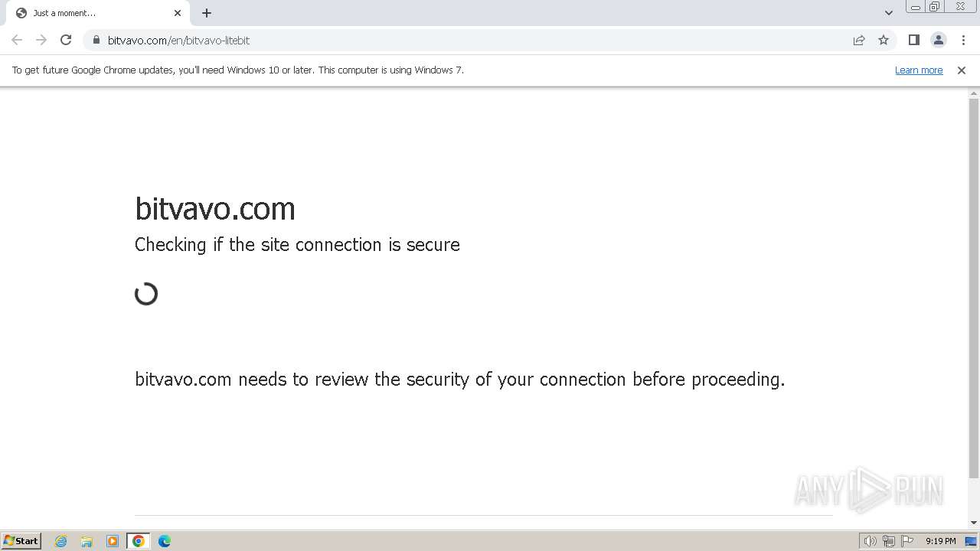The height and width of the screenshot is (551, 980).
Task: Open Chrome's side panel
Action: (x=913, y=40)
